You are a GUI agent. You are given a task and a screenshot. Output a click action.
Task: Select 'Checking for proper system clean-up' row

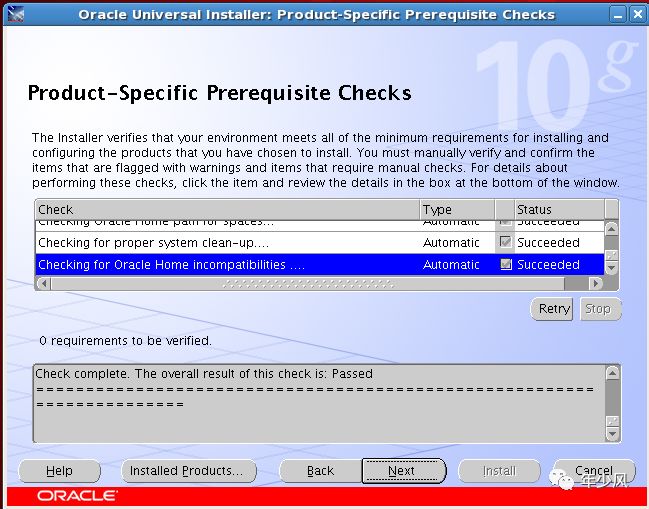(x=320, y=242)
